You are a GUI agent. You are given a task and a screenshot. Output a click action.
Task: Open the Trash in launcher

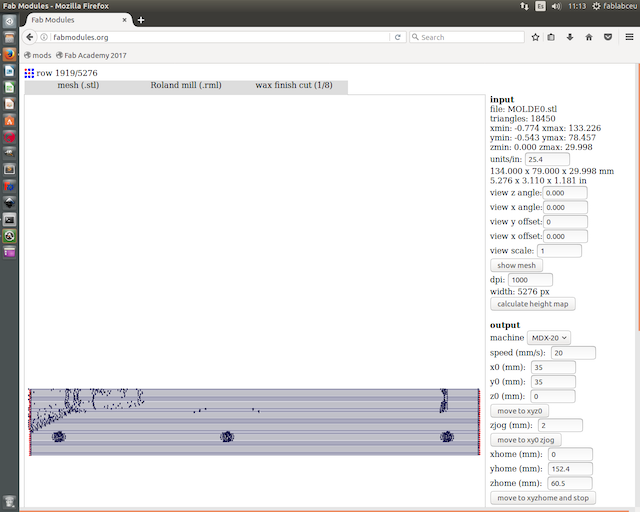pos(9,501)
